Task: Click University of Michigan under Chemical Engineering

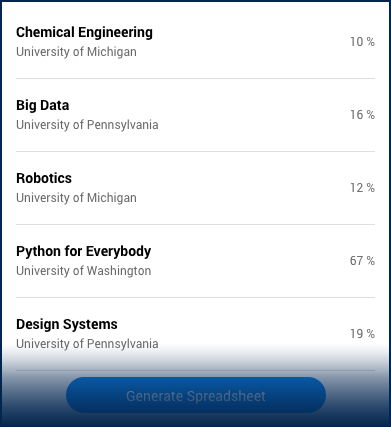Action: click(76, 52)
